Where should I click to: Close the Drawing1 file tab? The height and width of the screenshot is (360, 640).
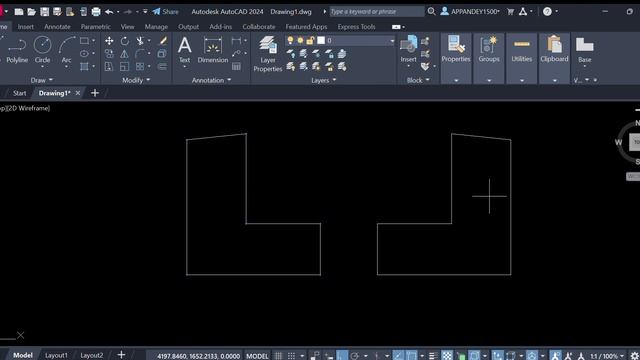tap(78, 93)
